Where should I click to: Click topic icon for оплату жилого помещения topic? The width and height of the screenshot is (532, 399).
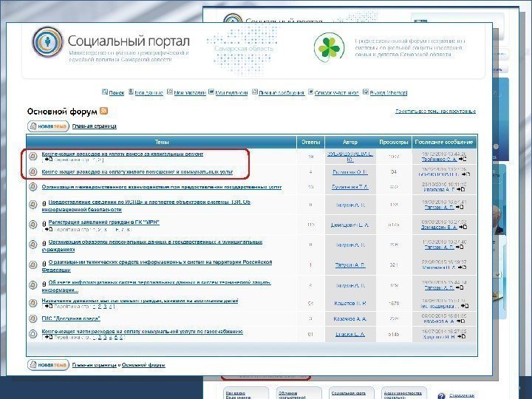point(33,172)
